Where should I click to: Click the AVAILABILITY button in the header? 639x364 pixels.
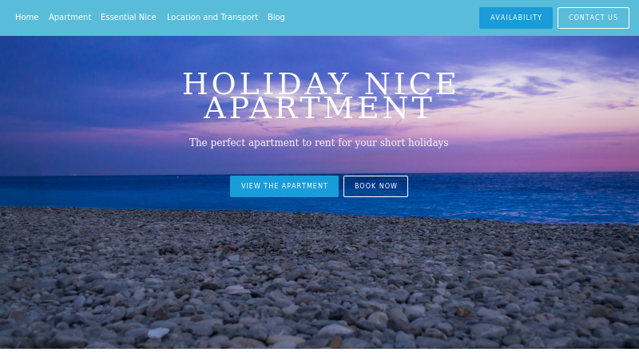point(515,18)
